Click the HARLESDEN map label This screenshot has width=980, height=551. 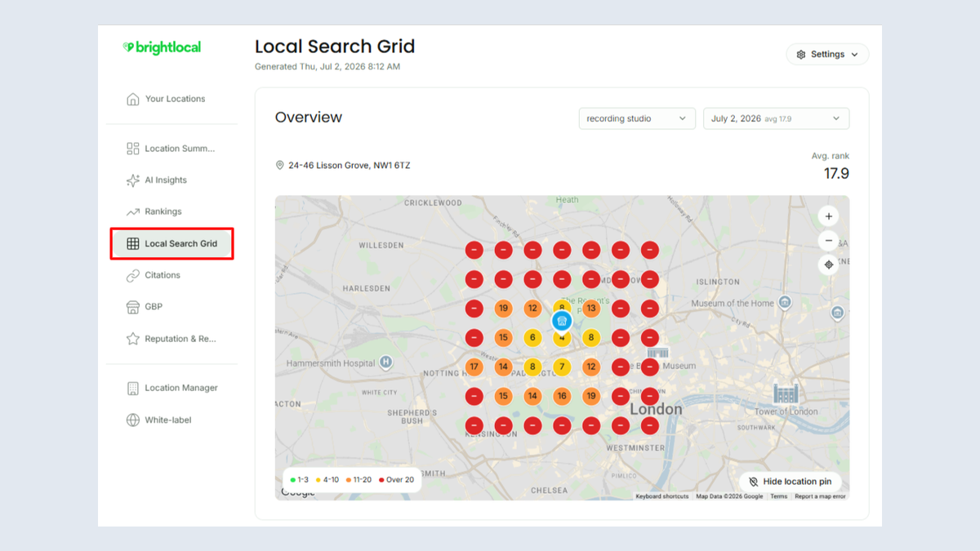tap(367, 289)
